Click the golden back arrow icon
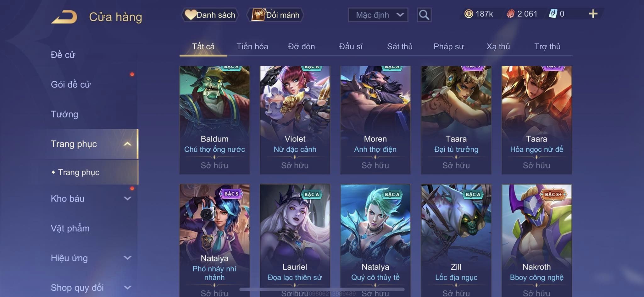This screenshot has height=297, width=644. [64, 17]
